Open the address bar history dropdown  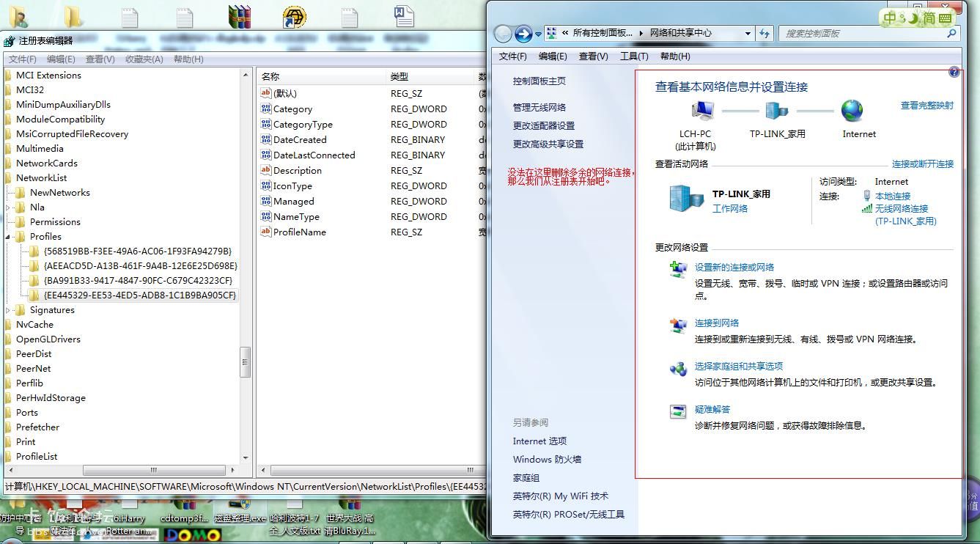click(x=748, y=34)
